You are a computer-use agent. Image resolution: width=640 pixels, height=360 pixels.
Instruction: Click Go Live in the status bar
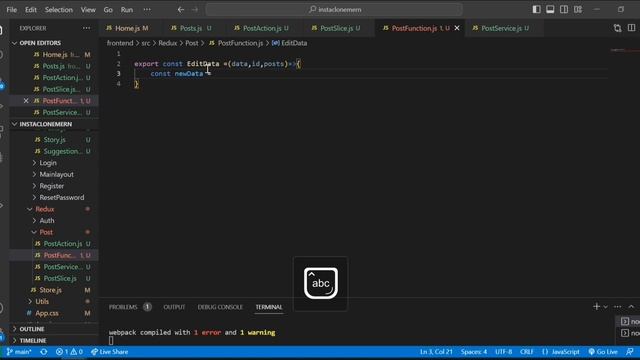tap(603, 352)
